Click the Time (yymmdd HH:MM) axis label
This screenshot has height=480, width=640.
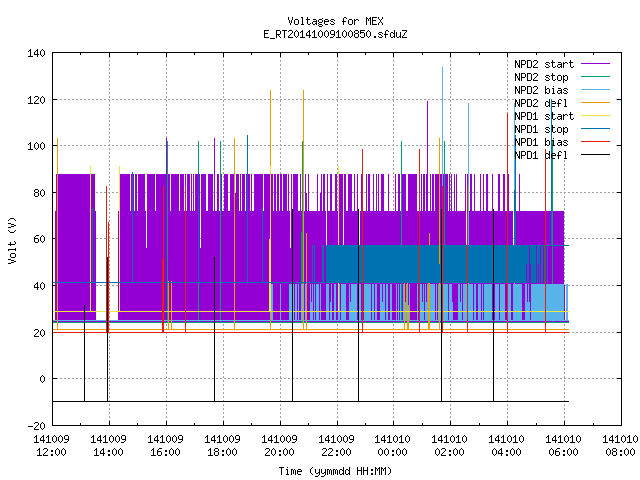(x=335, y=471)
